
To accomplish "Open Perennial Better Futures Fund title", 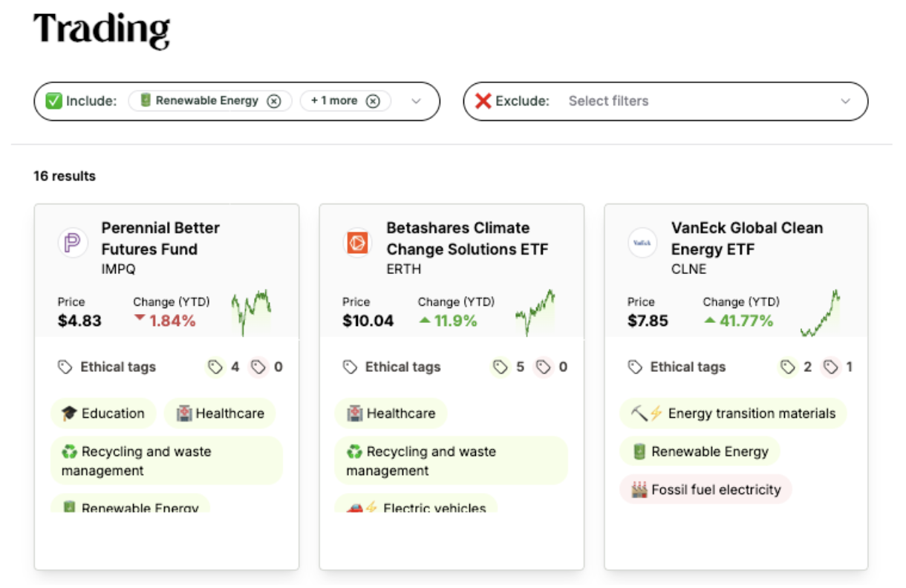I will click(160, 238).
